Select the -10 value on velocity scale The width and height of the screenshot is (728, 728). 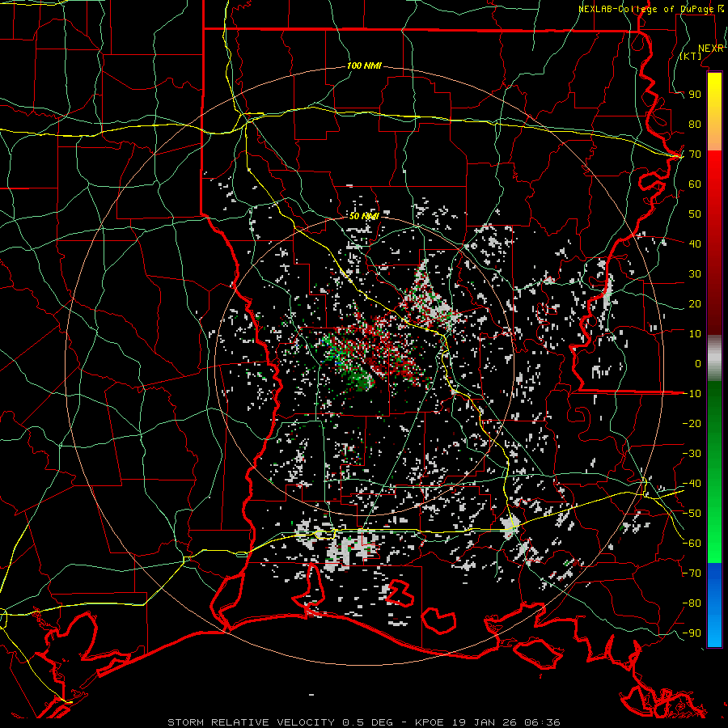(x=692, y=394)
